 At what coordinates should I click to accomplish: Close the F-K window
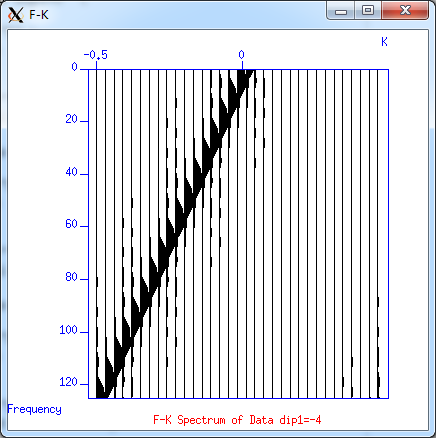405,11
